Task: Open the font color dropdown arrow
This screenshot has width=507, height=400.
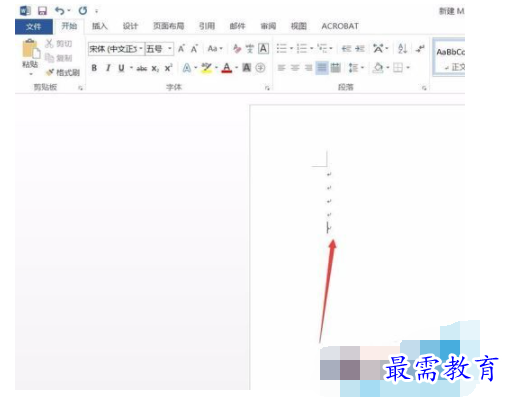Action: tap(236, 68)
